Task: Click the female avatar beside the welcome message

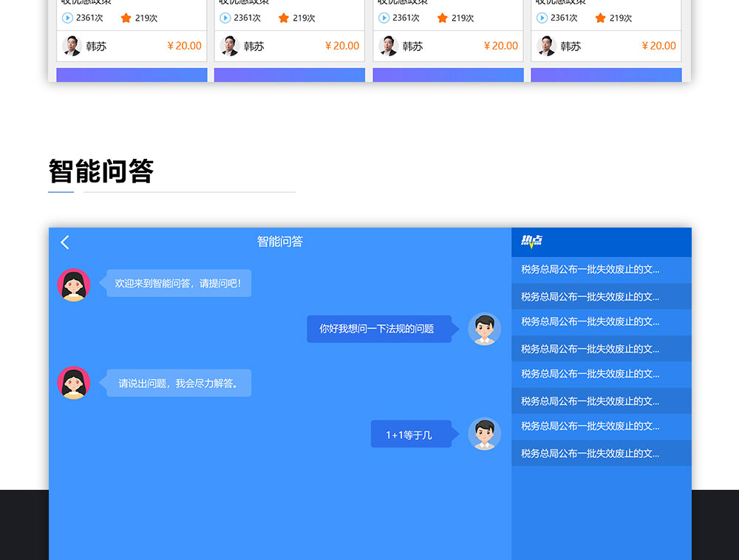Action: coord(74,284)
